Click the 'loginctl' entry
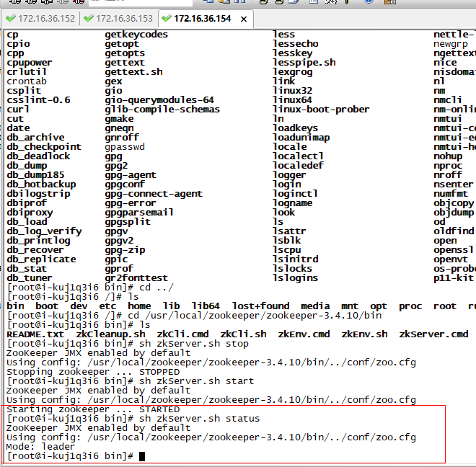476x467 pixels. click(296, 194)
